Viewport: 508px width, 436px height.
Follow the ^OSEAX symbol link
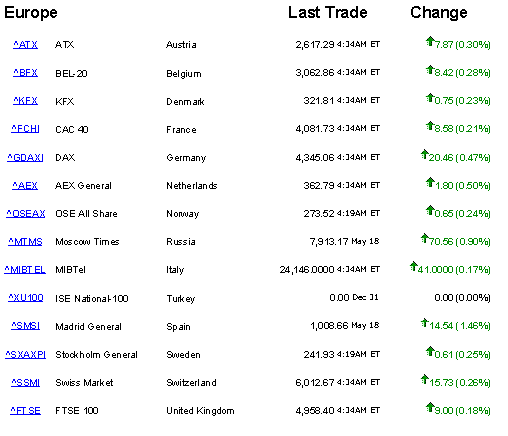(x=26, y=213)
